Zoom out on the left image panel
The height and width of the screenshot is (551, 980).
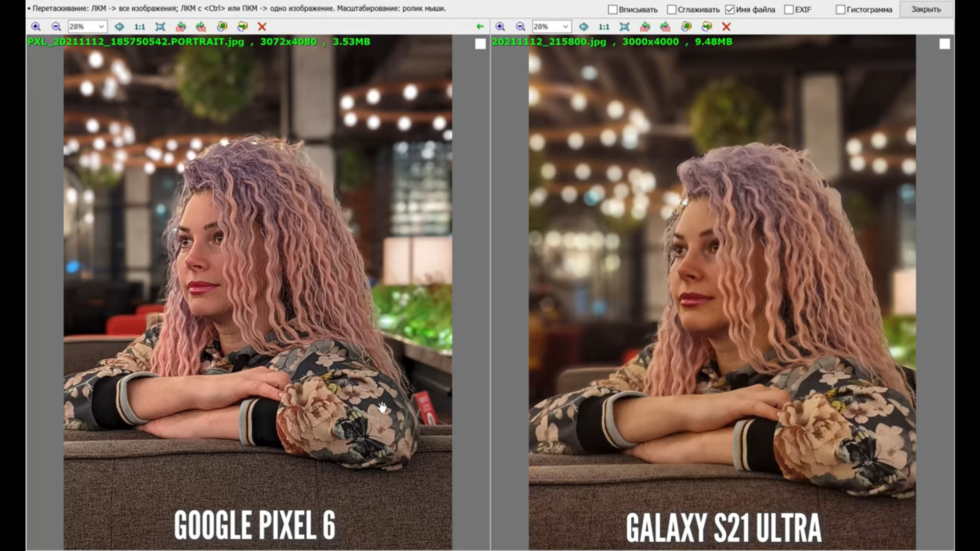56,27
